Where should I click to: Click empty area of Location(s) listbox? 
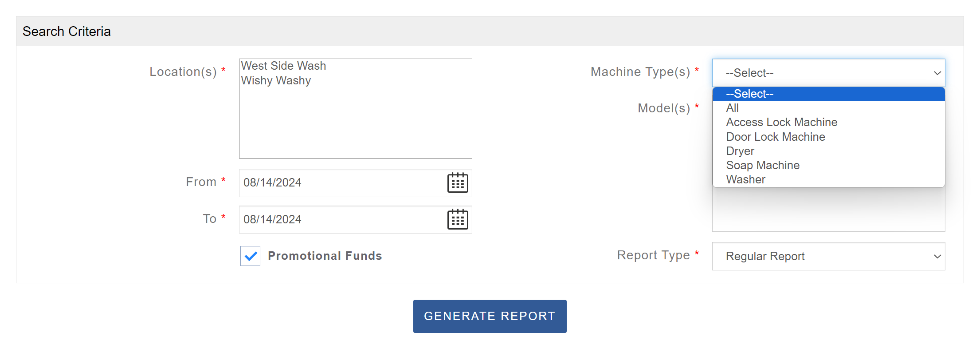pos(355,124)
